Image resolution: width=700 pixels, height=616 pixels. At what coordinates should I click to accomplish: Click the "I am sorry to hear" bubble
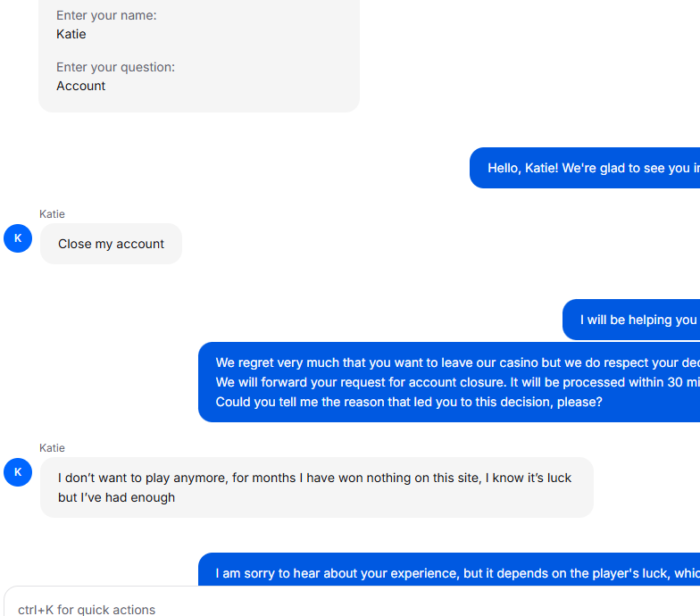pos(449,570)
